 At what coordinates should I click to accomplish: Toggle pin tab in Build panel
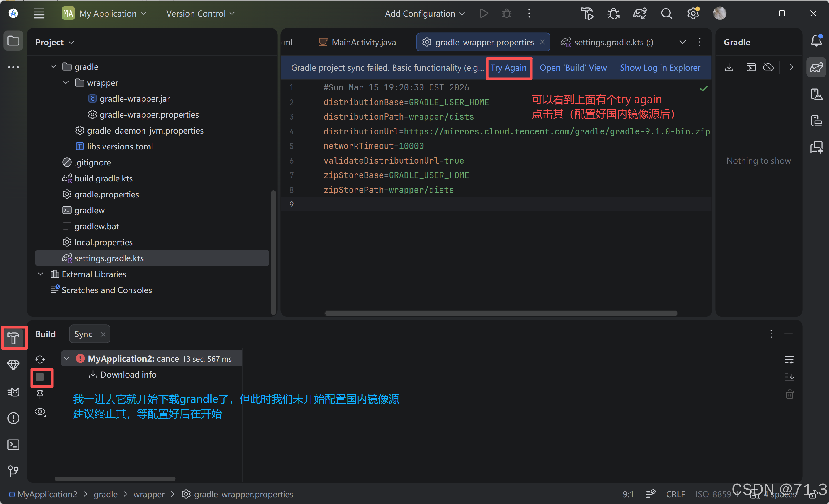40,394
